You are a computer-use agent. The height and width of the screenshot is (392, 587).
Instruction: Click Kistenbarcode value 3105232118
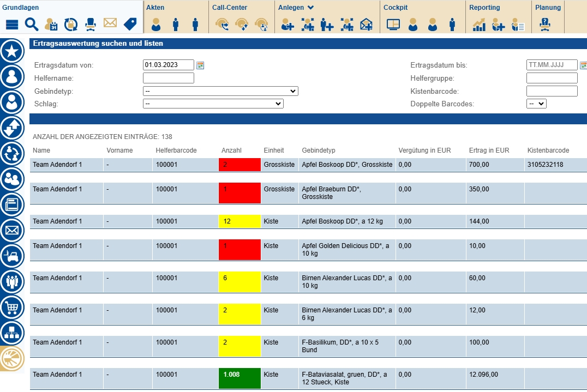545,165
